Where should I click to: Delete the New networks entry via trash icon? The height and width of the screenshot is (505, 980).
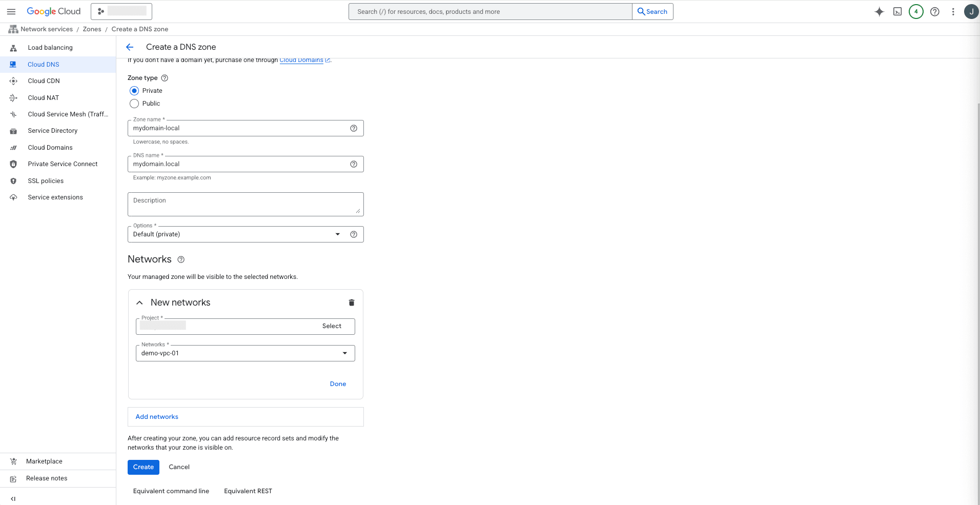[x=352, y=302]
